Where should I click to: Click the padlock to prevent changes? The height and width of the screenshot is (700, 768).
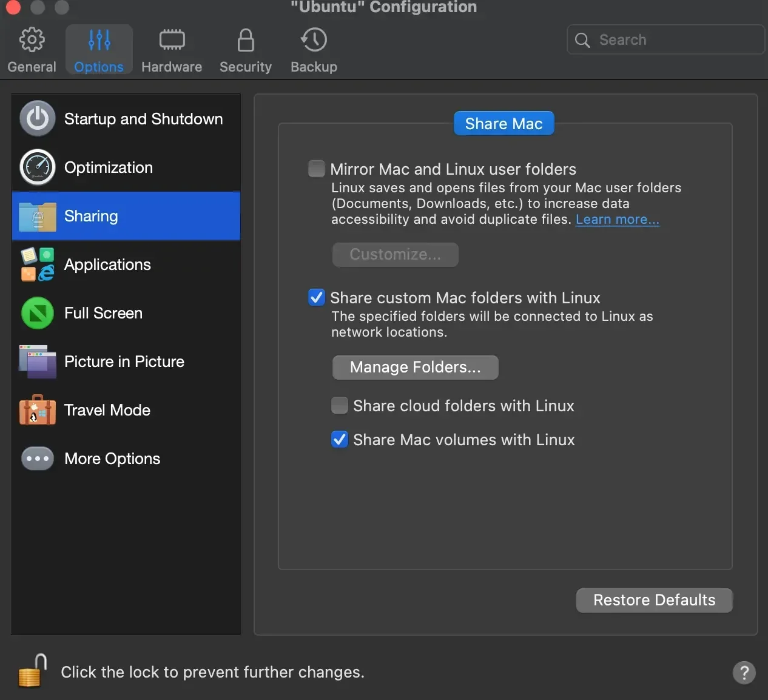(x=33, y=671)
